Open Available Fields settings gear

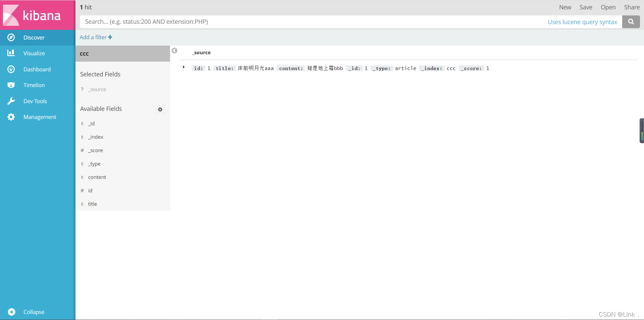click(x=160, y=110)
